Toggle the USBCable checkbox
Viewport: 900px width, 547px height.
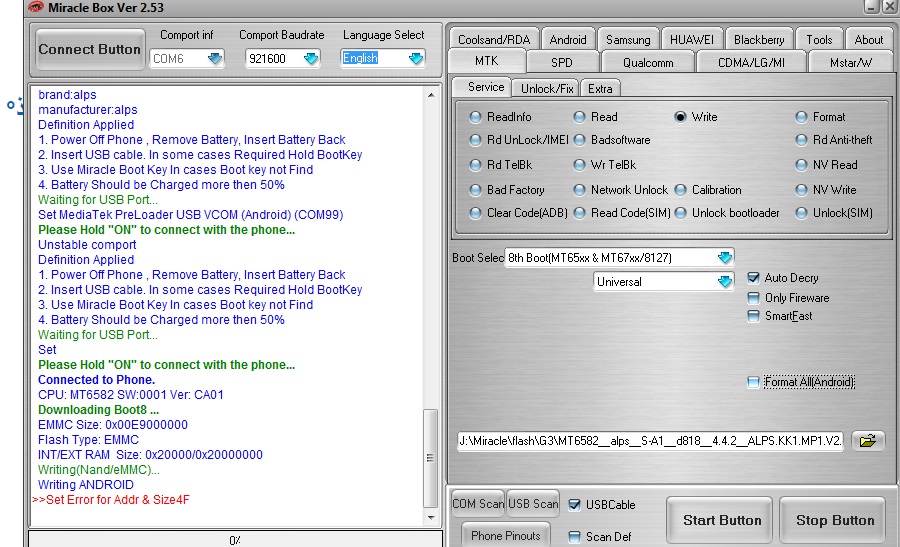click(x=574, y=505)
